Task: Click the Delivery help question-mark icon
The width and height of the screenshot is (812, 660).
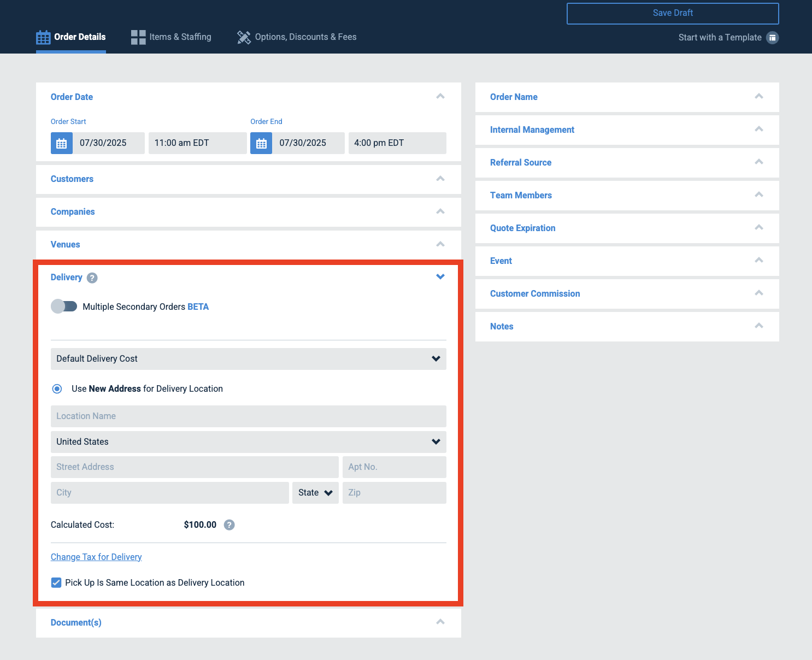Action: coord(92,278)
